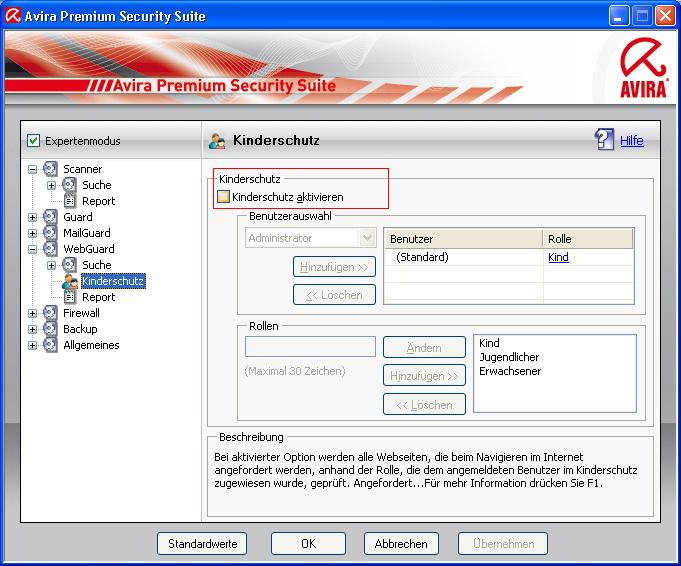This screenshot has height=566, width=681.
Task: Confirm settings with the OK button
Action: click(308, 543)
